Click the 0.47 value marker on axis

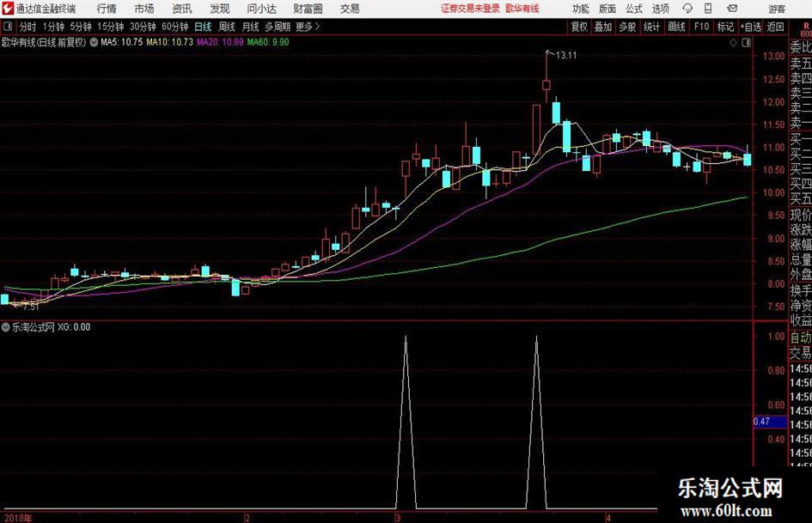click(x=769, y=422)
